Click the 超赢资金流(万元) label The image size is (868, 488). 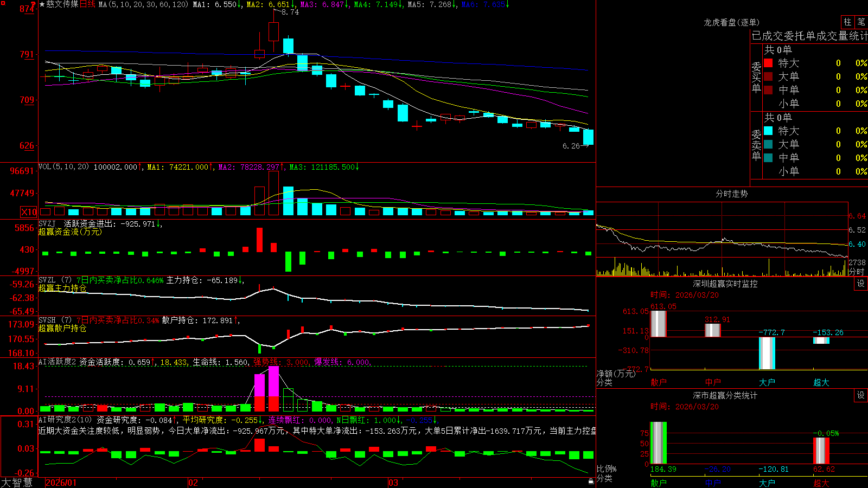(70, 232)
